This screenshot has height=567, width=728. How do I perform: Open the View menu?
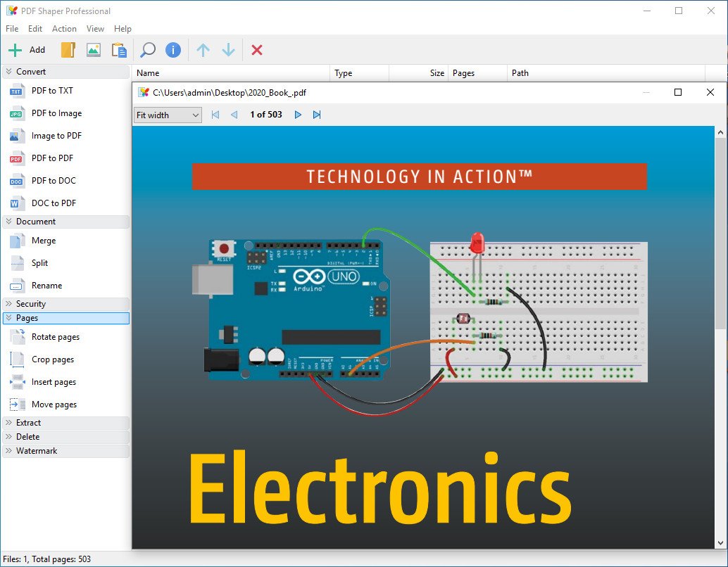point(95,29)
